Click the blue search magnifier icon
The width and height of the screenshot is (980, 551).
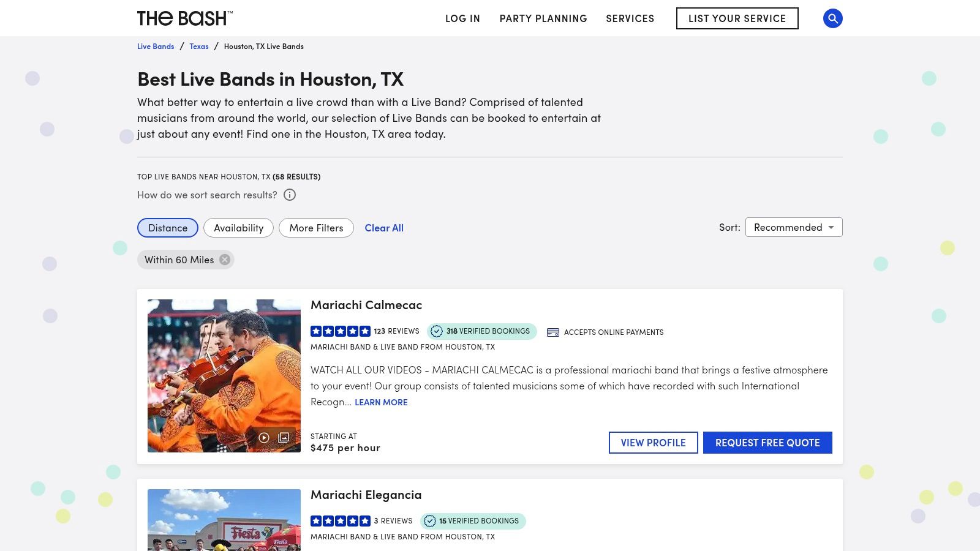[832, 18]
